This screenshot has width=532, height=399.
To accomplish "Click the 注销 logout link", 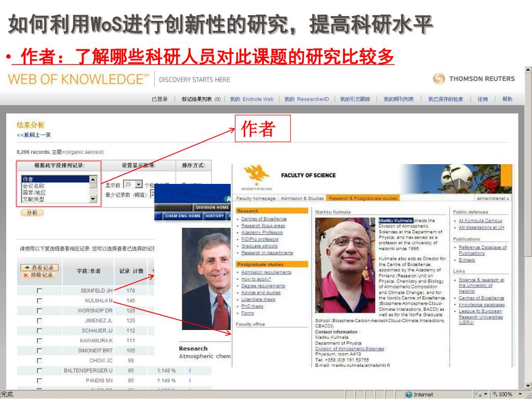I will click(x=483, y=99).
